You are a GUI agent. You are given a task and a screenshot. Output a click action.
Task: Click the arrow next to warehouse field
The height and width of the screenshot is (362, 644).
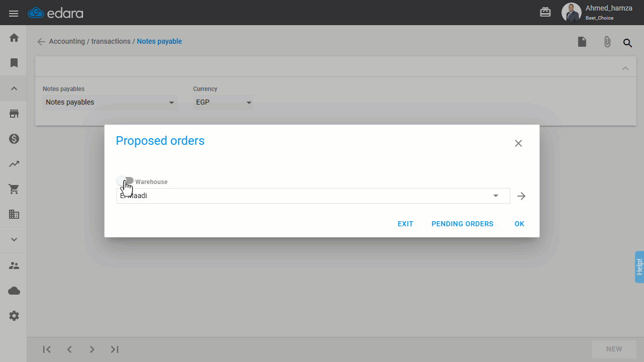[521, 196]
